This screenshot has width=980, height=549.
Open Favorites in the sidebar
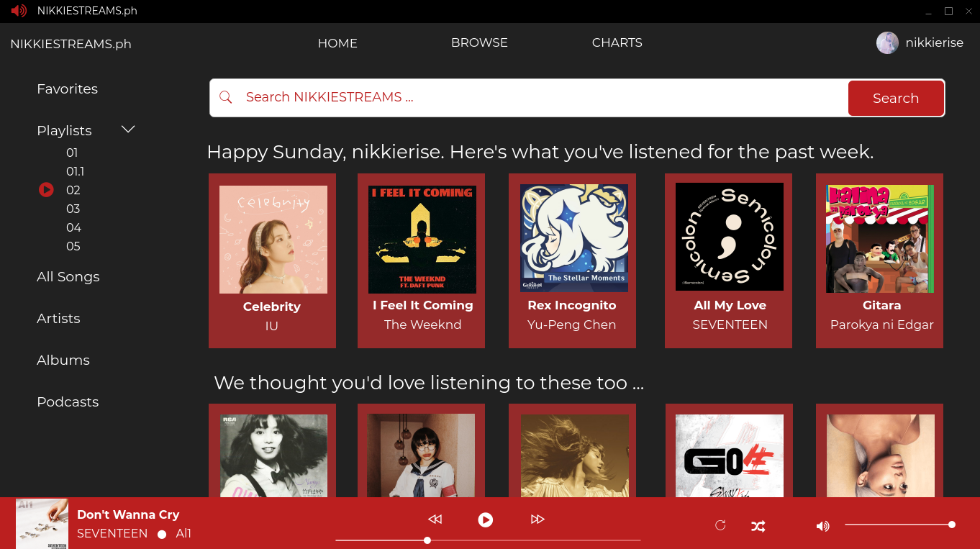(68, 89)
